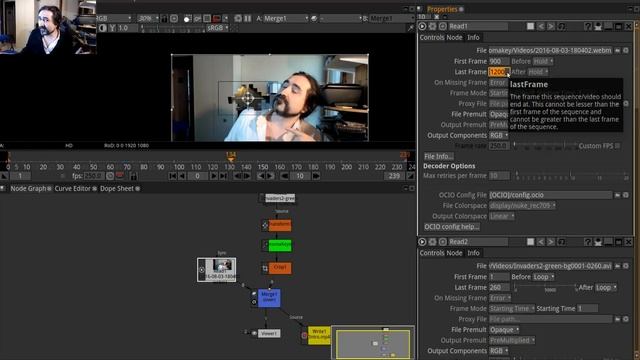The width and height of the screenshot is (640, 360).
Task: Click viewer refresh/render icon
Action: click(238, 18)
